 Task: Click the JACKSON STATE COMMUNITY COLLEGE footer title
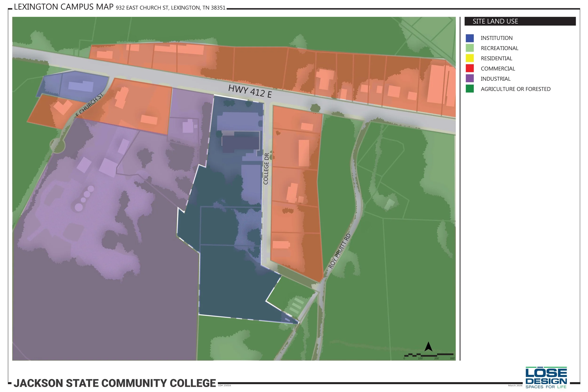click(x=115, y=383)
